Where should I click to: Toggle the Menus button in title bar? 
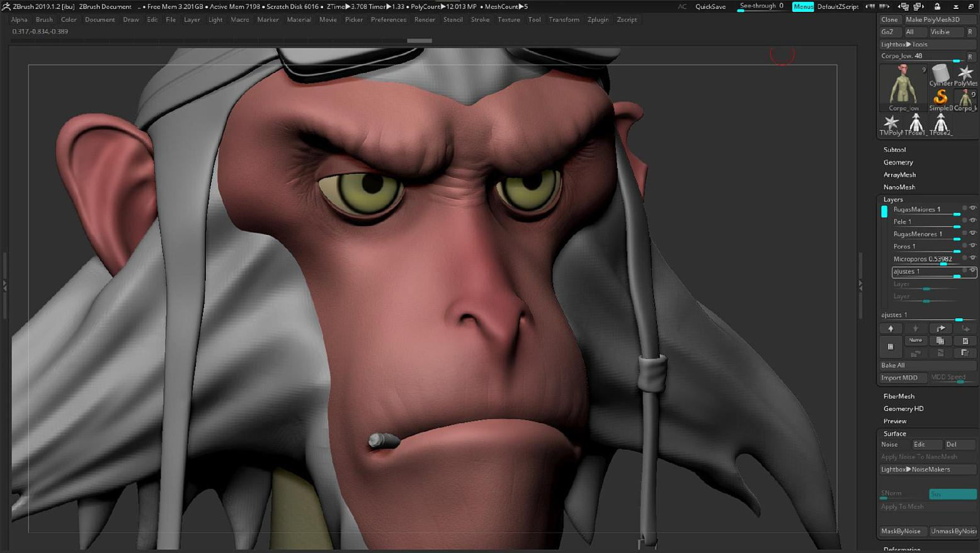point(803,6)
